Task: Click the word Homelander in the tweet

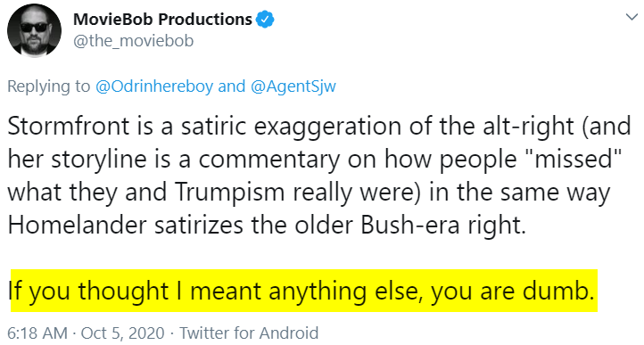Action: tap(78, 225)
